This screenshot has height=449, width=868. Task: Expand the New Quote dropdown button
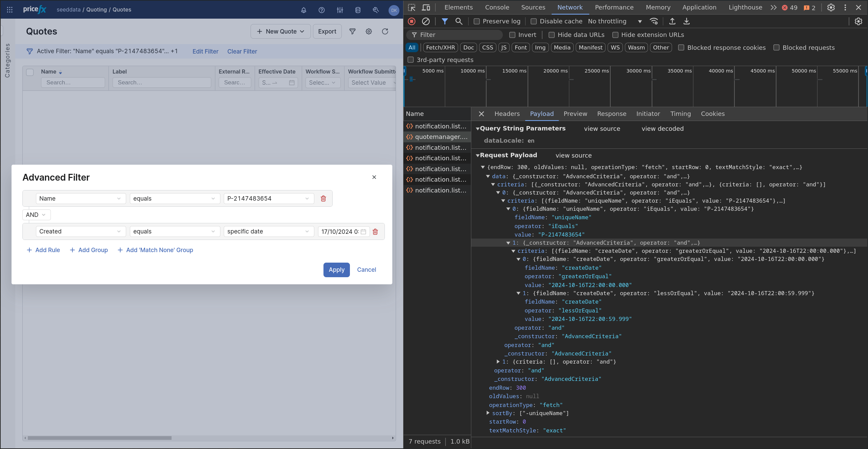coord(280,32)
